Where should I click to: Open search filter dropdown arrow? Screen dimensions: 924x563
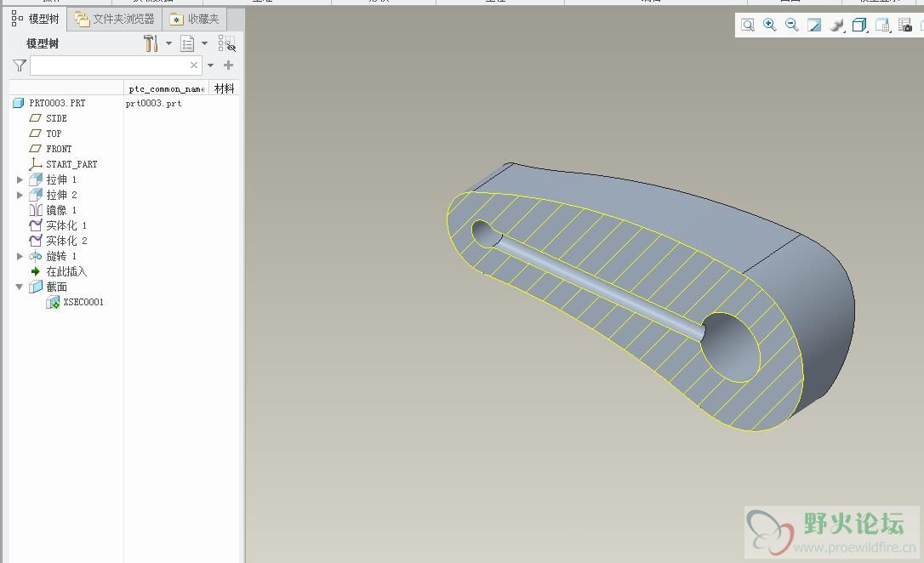(x=210, y=65)
